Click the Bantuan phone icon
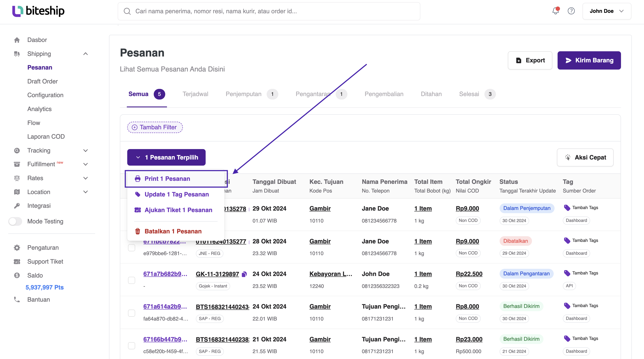The image size is (644, 359). click(x=17, y=299)
